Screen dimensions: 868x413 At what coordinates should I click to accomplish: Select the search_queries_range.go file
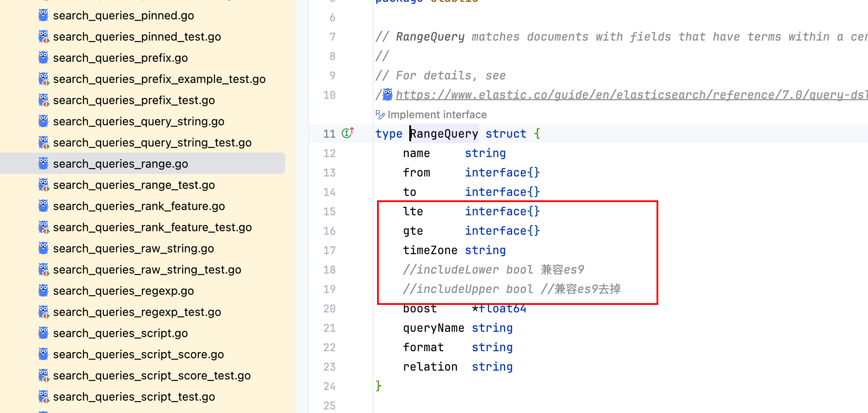tap(120, 164)
